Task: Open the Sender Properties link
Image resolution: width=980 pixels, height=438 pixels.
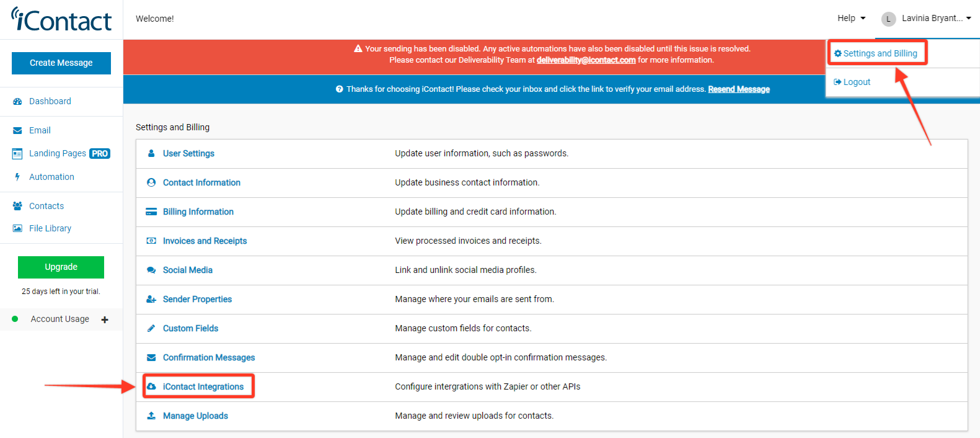Action: pos(197,299)
